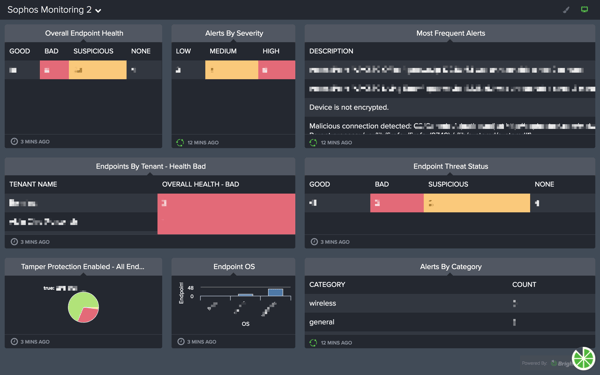This screenshot has height=375, width=600.
Task: Click second tenant name in Endpoints By Tenant
Action: click(x=43, y=222)
